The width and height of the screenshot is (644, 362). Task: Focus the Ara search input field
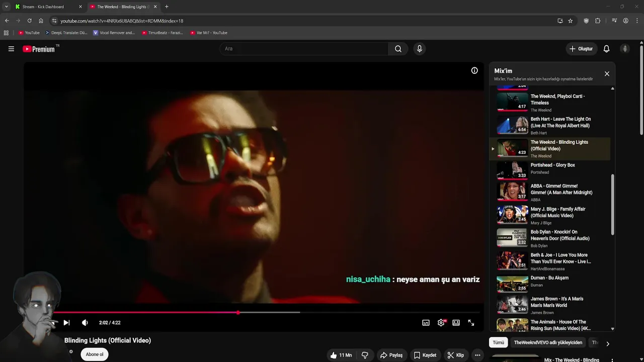(x=303, y=49)
